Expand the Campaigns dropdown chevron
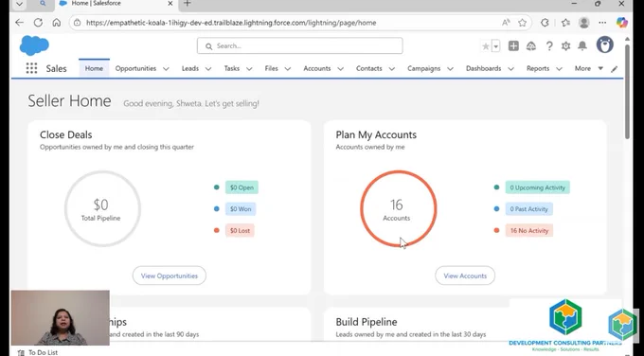644x356 pixels. [x=450, y=69]
